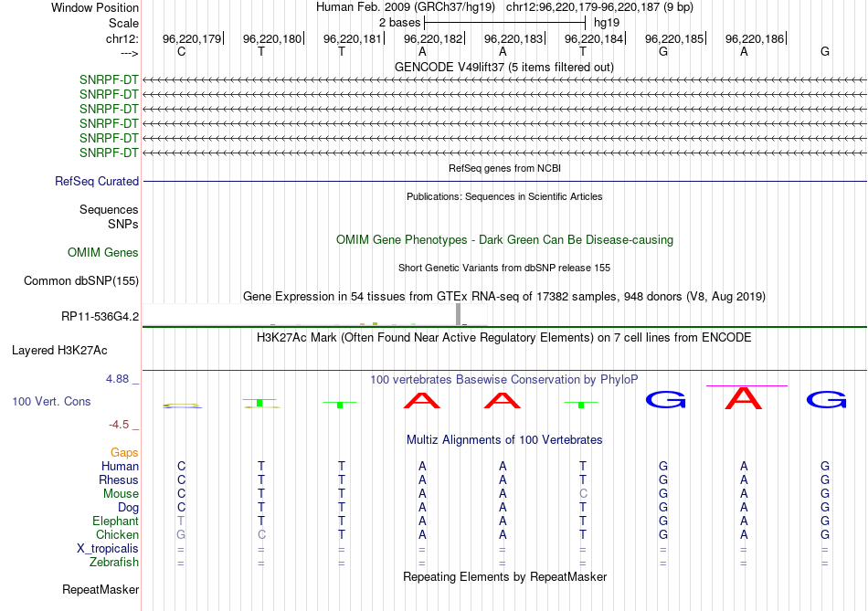868x611 pixels.
Task: Click the RefSeq genes from NCBI title
Action: click(x=504, y=168)
